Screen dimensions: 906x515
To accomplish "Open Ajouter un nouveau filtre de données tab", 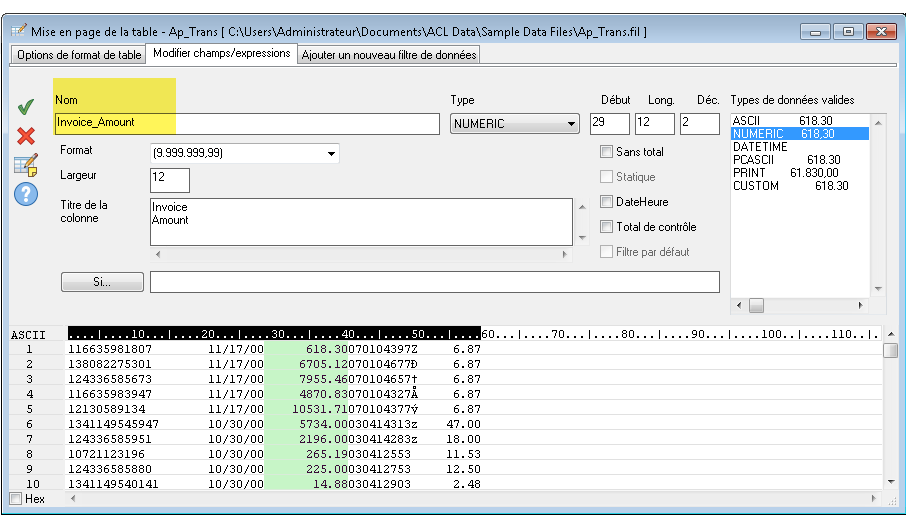I will 388,54.
